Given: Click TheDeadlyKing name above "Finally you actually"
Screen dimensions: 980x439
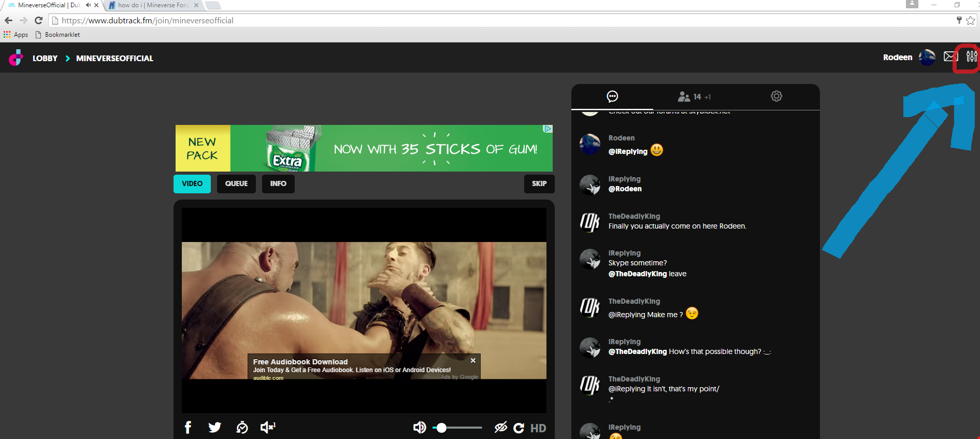Looking at the screenshot, I should [634, 216].
